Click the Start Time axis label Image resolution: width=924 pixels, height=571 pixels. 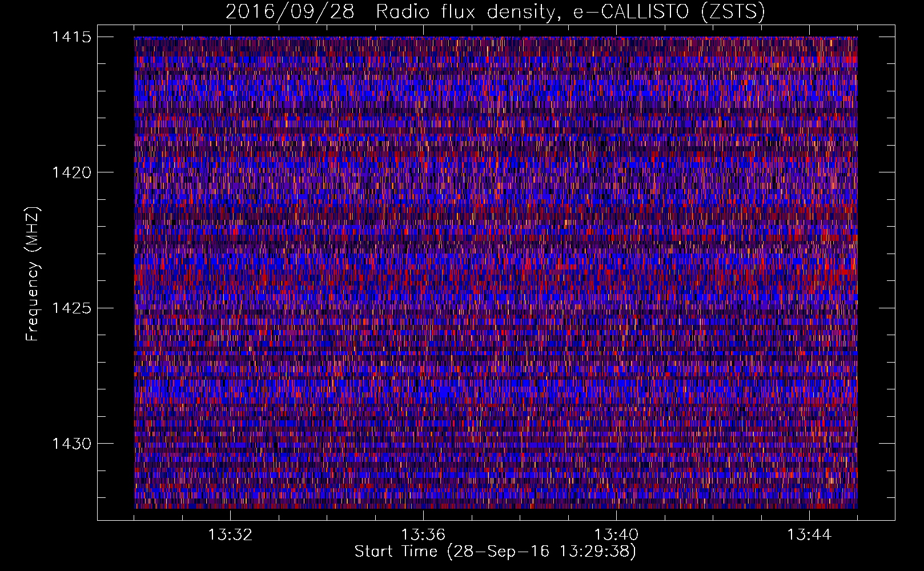point(495,552)
